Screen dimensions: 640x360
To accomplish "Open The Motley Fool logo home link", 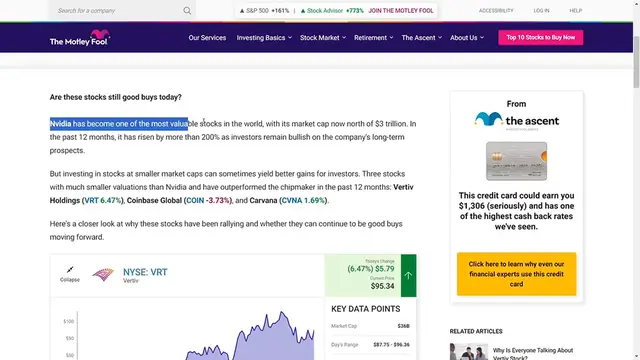I will (x=80, y=38).
